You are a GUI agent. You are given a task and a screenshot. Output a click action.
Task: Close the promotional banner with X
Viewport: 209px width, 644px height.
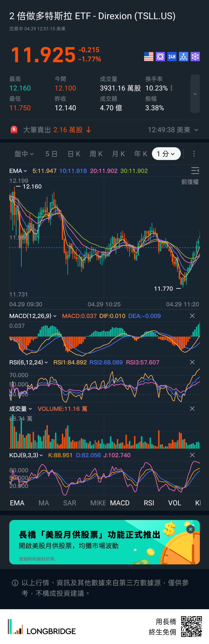click(190, 529)
